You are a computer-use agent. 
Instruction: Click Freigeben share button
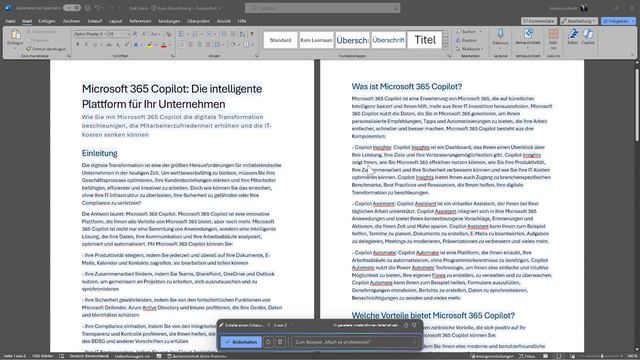[618, 21]
